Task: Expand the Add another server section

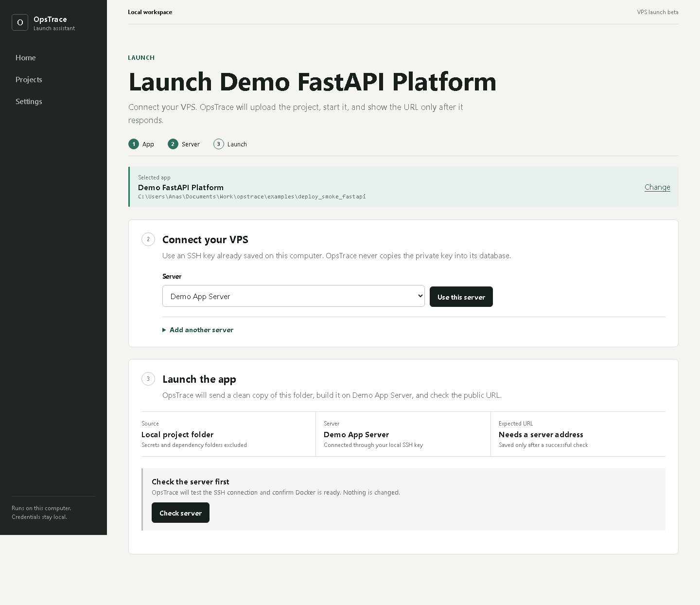Action: 198,330
